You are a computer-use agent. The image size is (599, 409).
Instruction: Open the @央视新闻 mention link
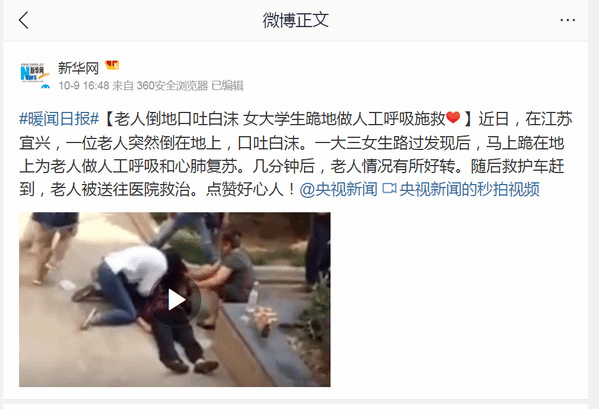pos(338,189)
